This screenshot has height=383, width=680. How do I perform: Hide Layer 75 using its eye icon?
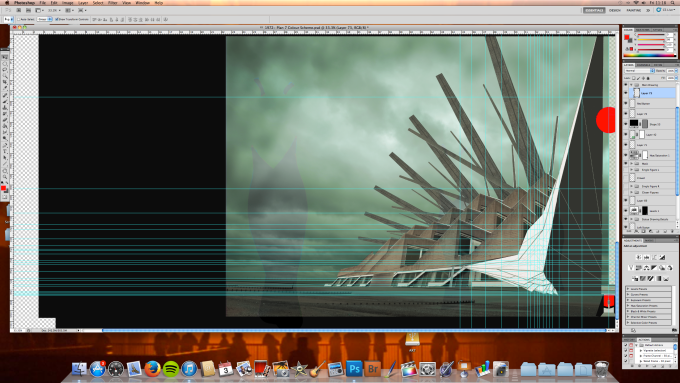[x=626, y=93]
